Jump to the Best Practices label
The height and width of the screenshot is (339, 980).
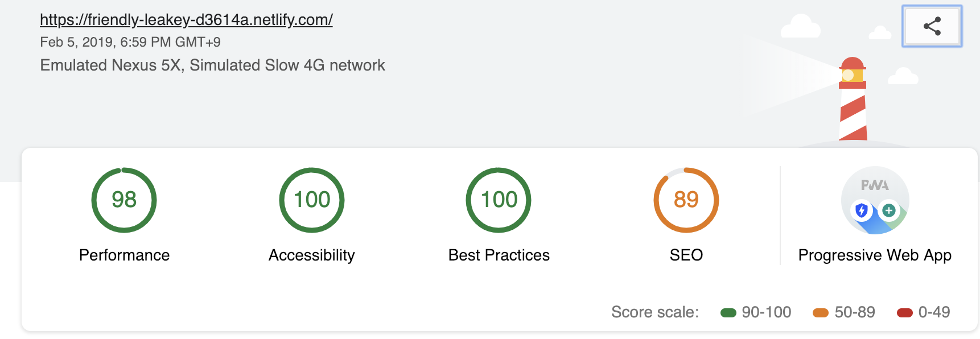499,255
